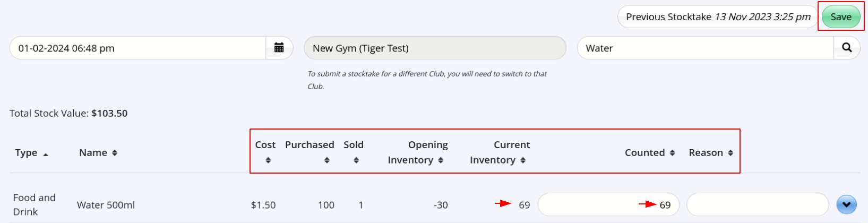Click the calendar date picker icon
The height and width of the screenshot is (223, 868).
[279, 48]
